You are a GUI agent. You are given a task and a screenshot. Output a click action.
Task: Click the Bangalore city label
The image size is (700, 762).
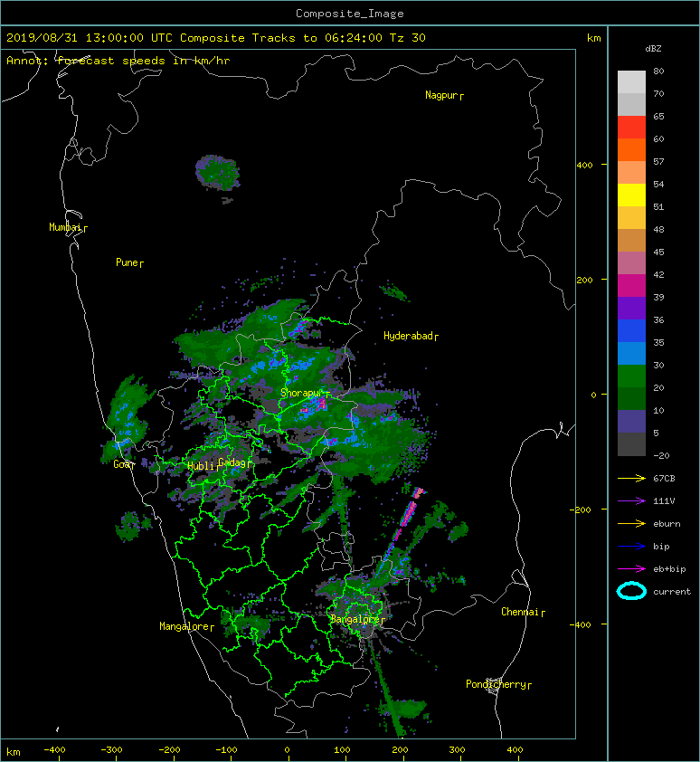pos(355,619)
